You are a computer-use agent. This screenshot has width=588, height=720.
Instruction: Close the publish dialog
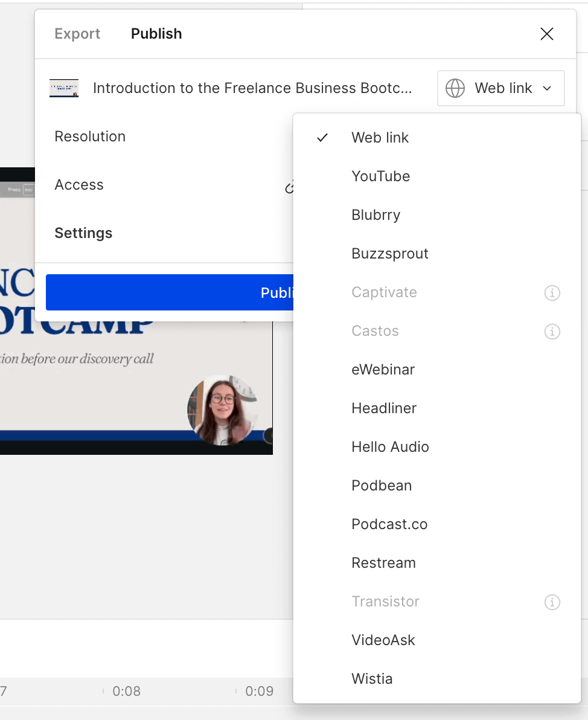pos(547,34)
